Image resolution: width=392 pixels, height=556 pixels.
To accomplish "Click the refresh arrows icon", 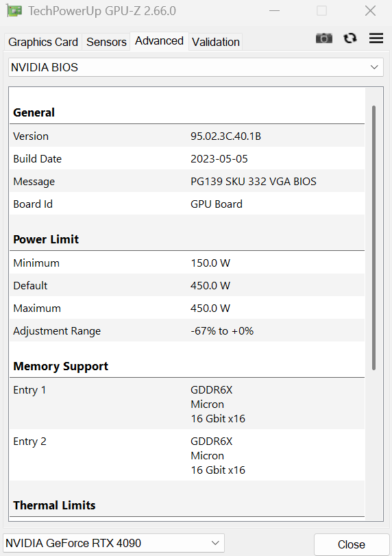I will [350, 38].
